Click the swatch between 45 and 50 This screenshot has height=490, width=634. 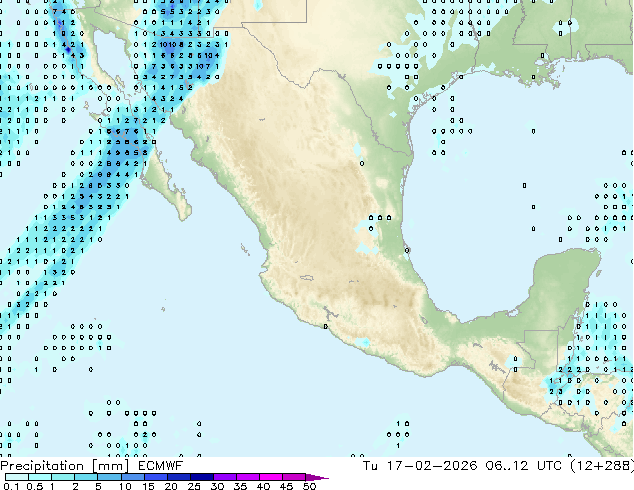click(x=294, y=477)
